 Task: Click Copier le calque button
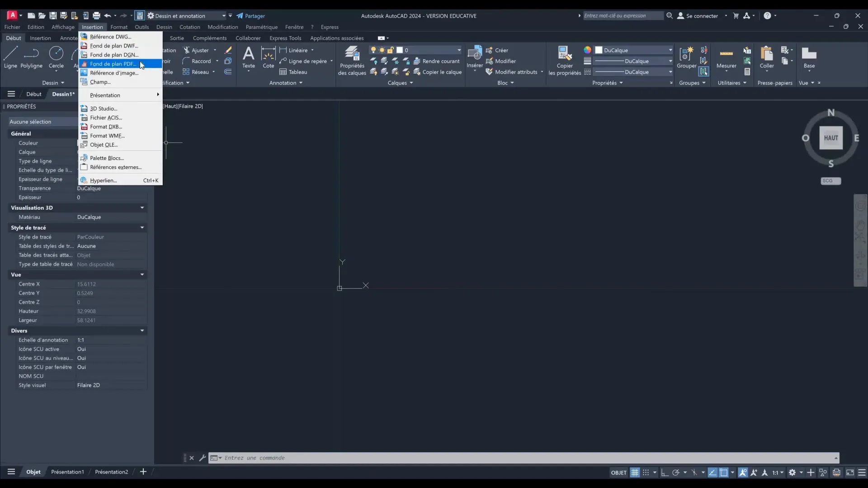(438, 72)
